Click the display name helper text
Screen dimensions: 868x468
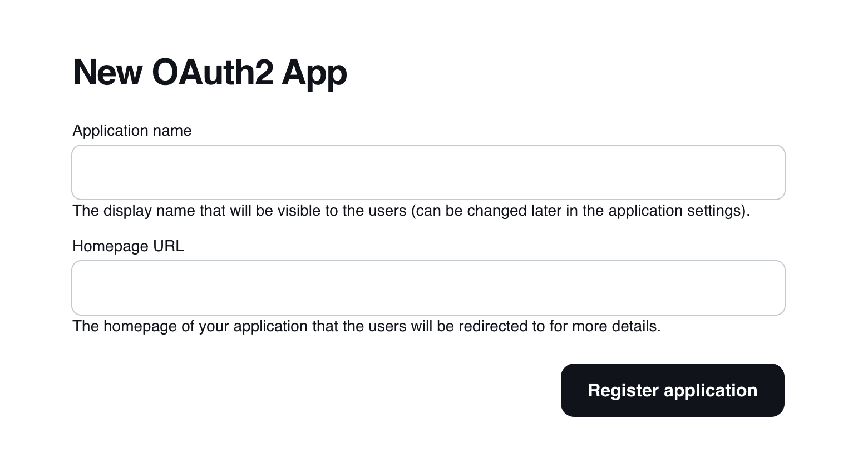[411, 211]
